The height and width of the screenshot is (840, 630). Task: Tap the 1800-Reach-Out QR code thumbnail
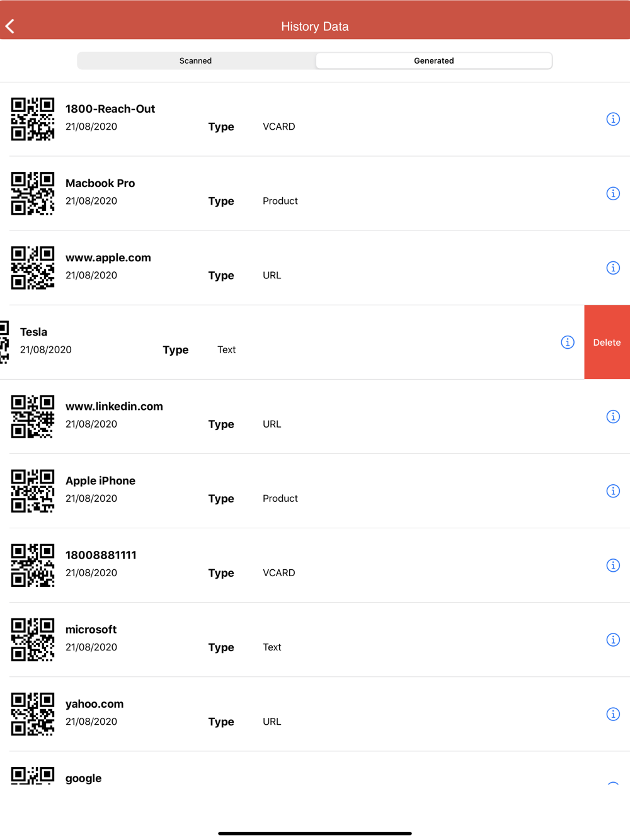(33, 119)
